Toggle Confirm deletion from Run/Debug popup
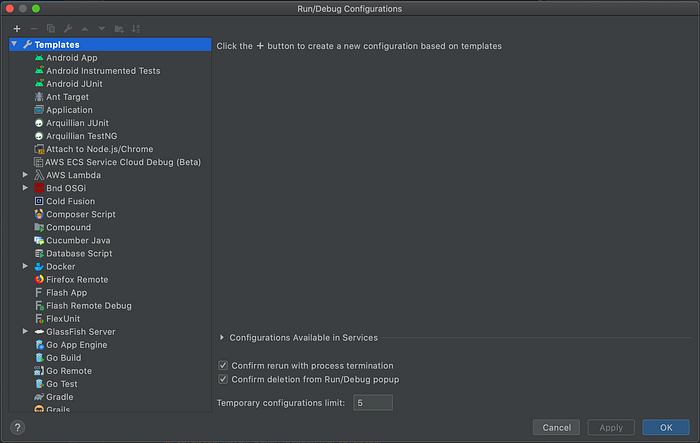700x443 pixels. pos(223,379)
